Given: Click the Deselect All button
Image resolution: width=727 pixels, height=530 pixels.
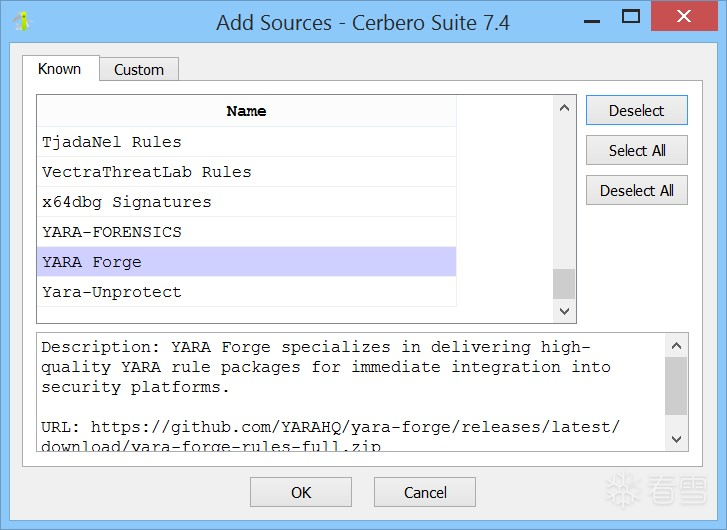Looking at the screenshot, I should pos(637,191).
